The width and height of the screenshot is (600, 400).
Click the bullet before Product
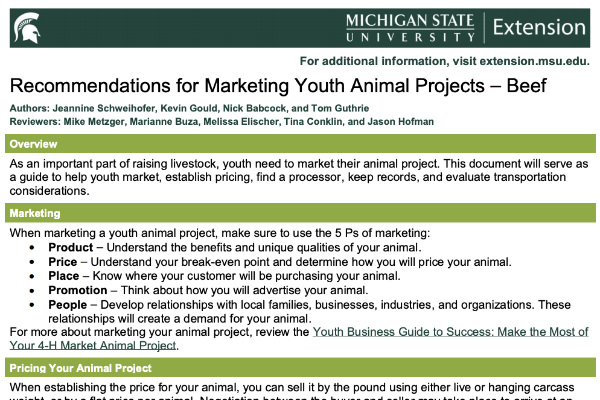pos(32,248)
